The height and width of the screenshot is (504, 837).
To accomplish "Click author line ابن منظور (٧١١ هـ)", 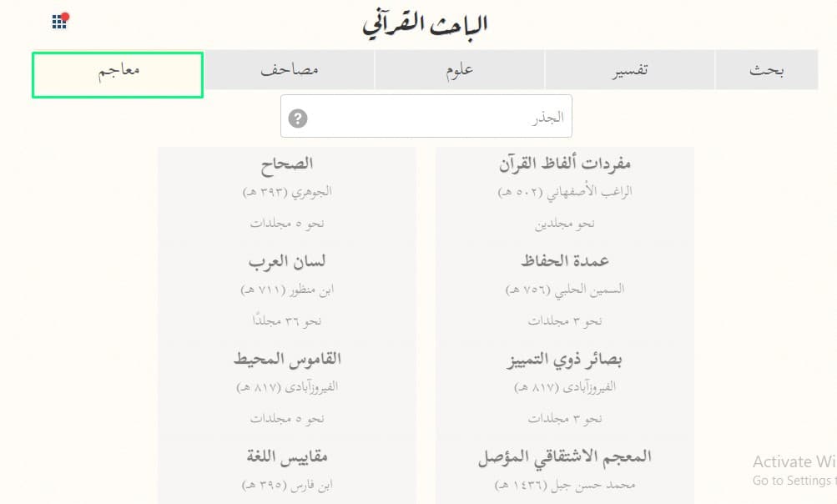I will click(287, 290).
